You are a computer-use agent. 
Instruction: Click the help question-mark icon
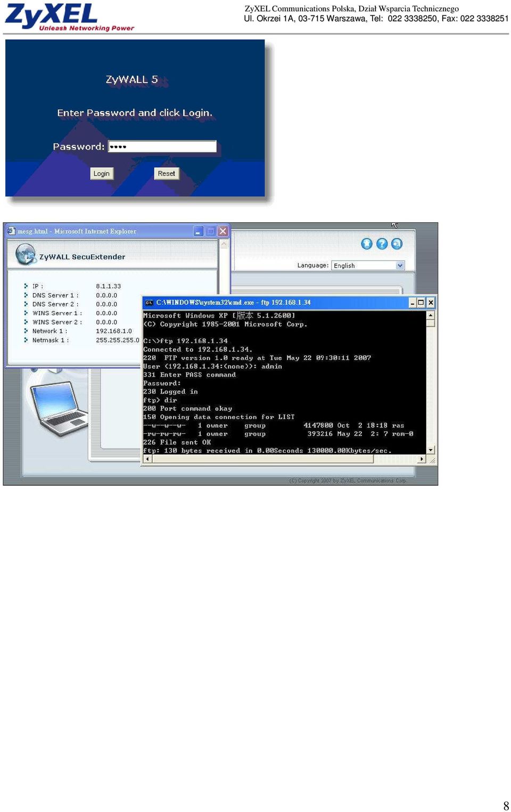pyautogui.click(x=382, y=243)
